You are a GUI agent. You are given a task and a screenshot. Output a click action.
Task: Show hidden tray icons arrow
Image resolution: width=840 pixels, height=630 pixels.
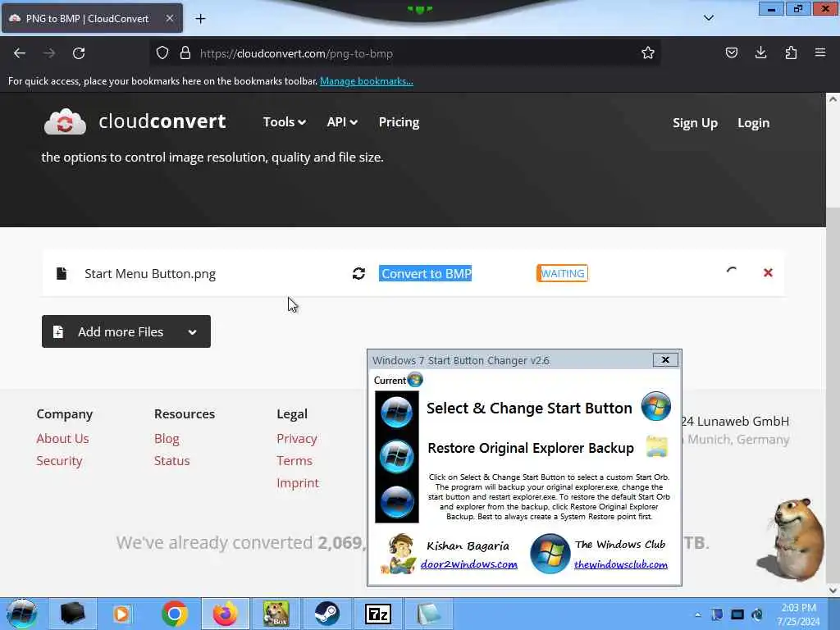click(x=697, y=614)
